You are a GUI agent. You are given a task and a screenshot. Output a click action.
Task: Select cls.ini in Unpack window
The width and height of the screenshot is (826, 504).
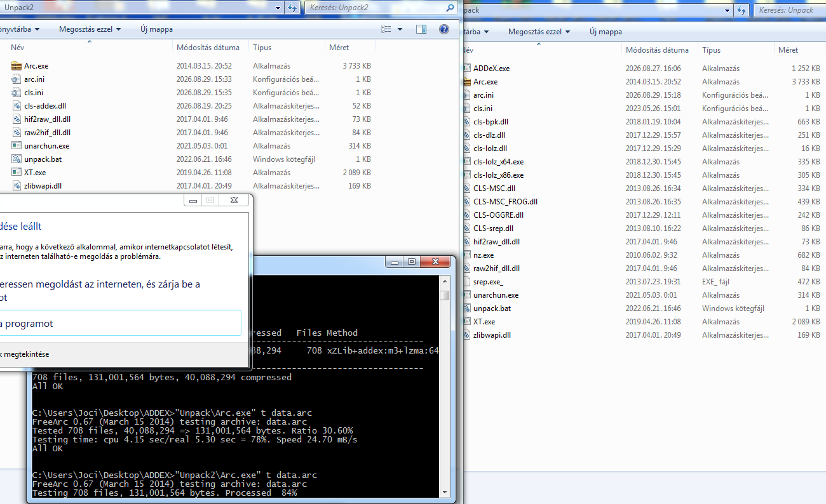(482, 109)
